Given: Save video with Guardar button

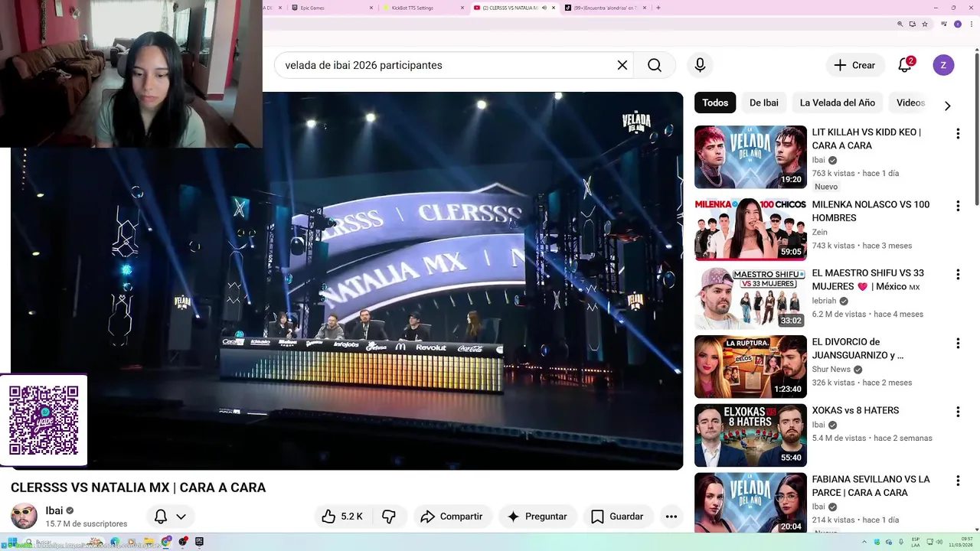Looking at the screenshot, I should 617,517.
